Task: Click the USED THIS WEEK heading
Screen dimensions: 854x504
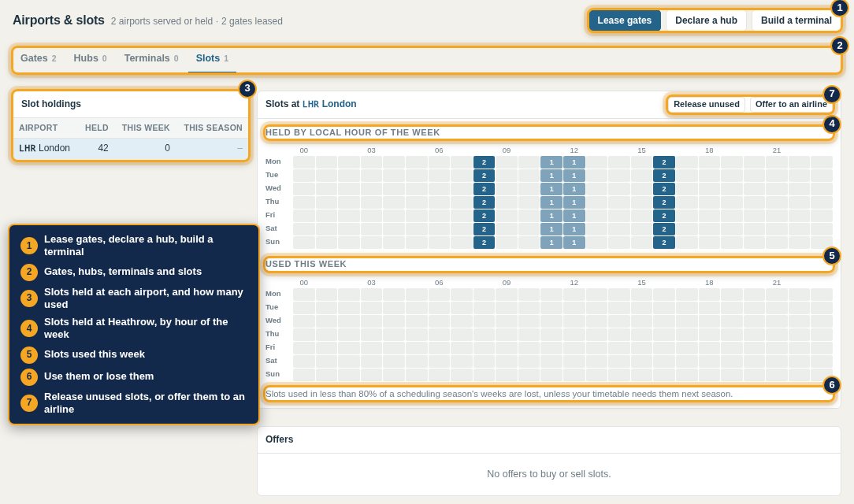Action: coord(306,264)
